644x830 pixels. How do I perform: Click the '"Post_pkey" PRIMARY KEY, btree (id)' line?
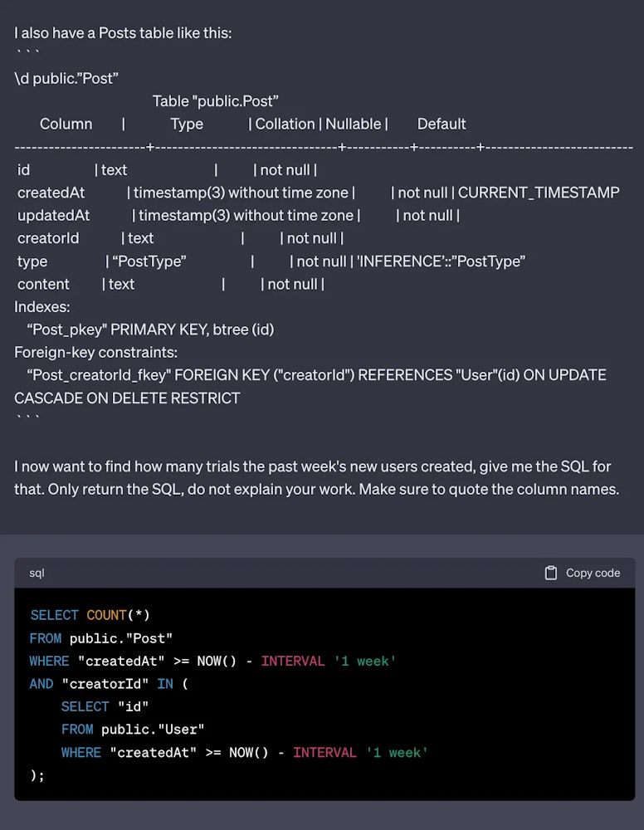point(150,330)
